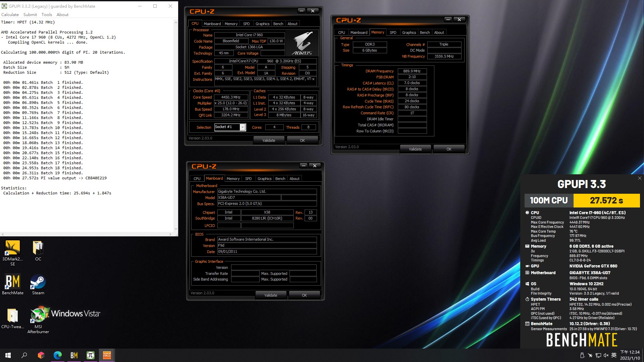Open the Windows Start menu
The height and width of the screenshot is (362, 644).
click(x=8, y=355)
